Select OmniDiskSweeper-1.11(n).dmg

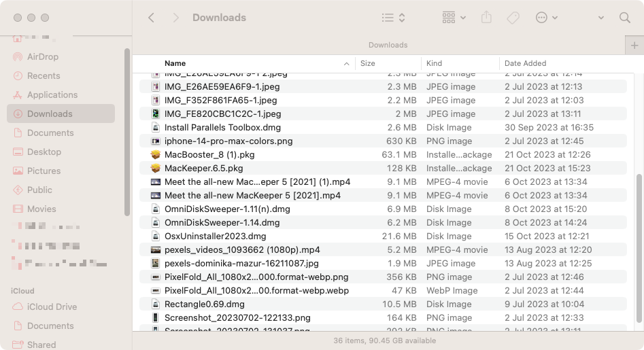click(x=383, y=209)
